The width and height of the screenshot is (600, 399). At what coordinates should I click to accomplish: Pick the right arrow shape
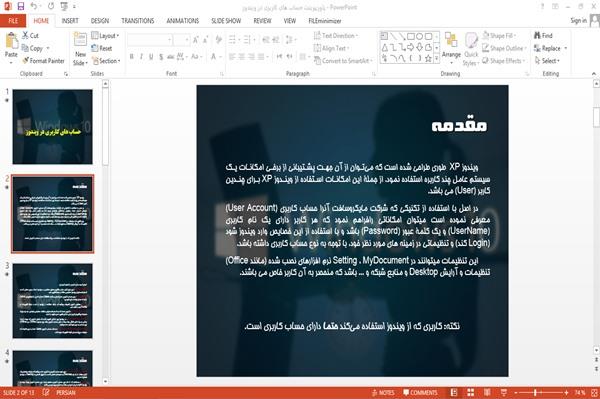click(x=411, y=47)
